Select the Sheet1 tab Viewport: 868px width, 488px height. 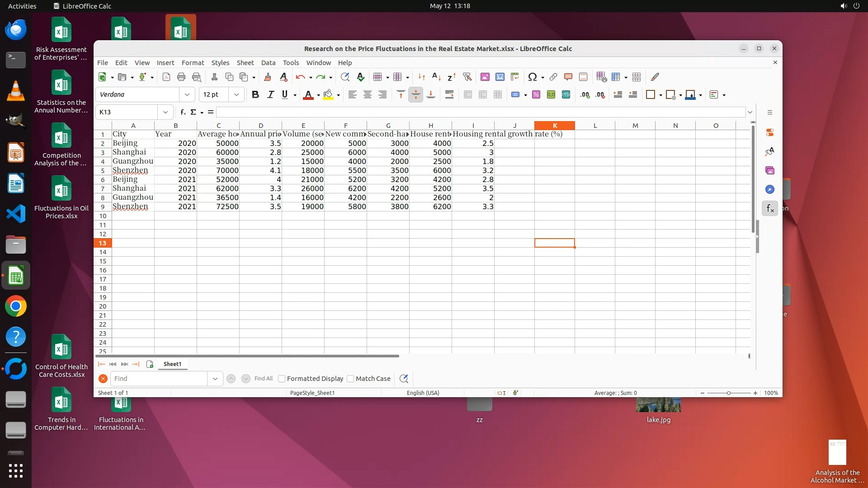click(x=172, y=364)
